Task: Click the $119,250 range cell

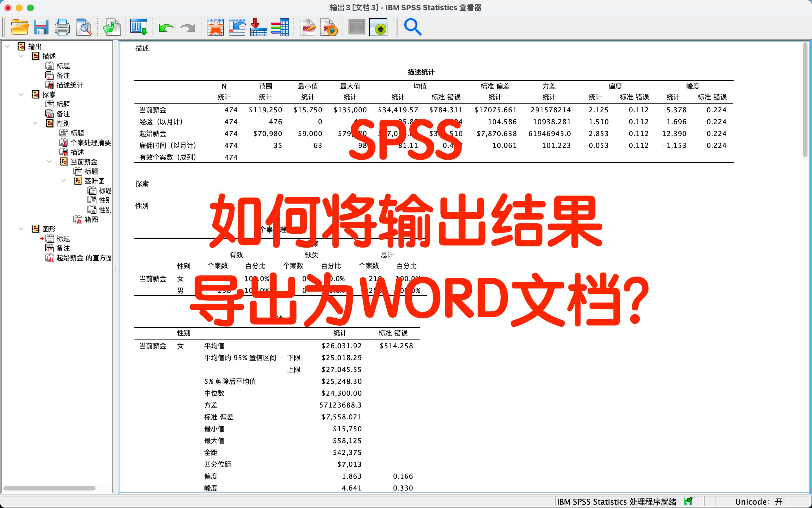Action: pos(265,110)
